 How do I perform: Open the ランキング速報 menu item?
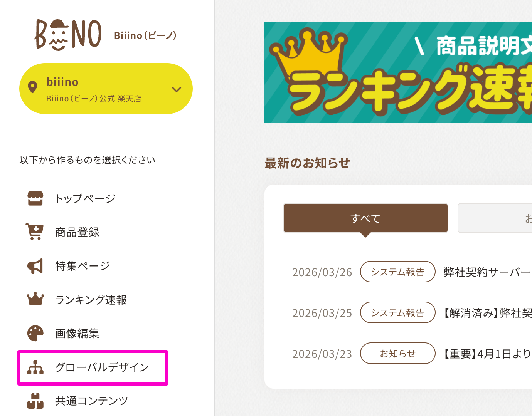(91, 300)
